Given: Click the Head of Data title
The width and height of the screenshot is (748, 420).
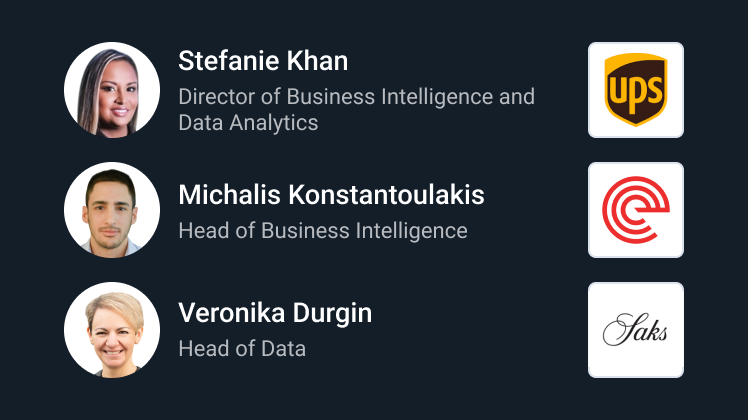Looking at the screenshot, I should [242, 348].
